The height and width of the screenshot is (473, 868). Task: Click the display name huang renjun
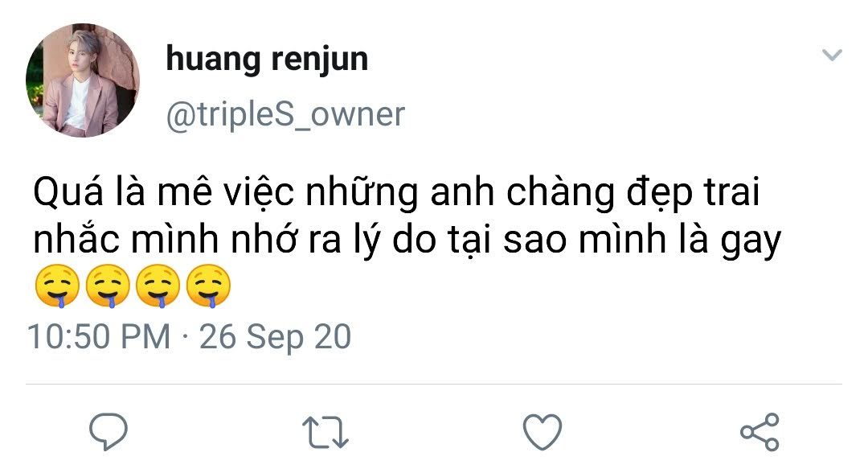(x=267, y=60)
